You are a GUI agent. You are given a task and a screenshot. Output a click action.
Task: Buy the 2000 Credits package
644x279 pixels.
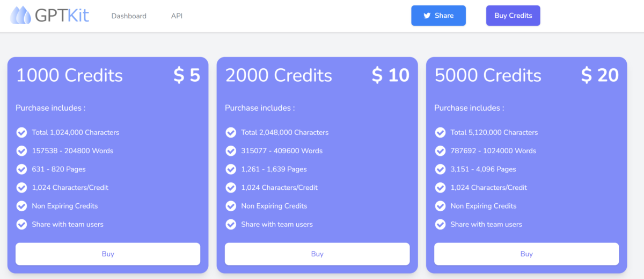317,254
